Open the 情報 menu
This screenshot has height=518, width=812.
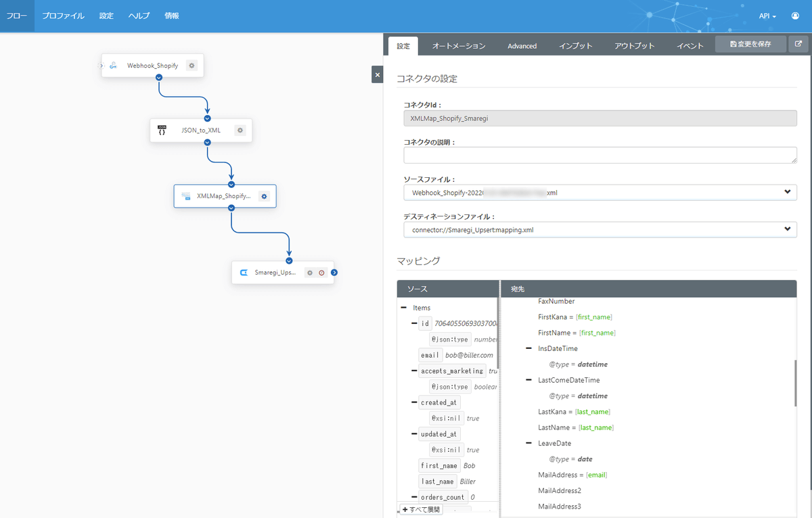[x=172, y=16]
